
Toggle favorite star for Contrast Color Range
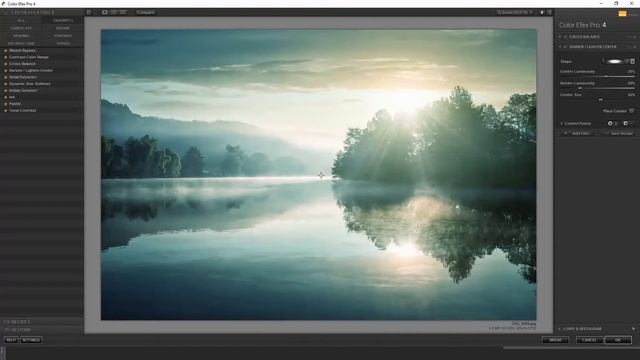(5, 57)
